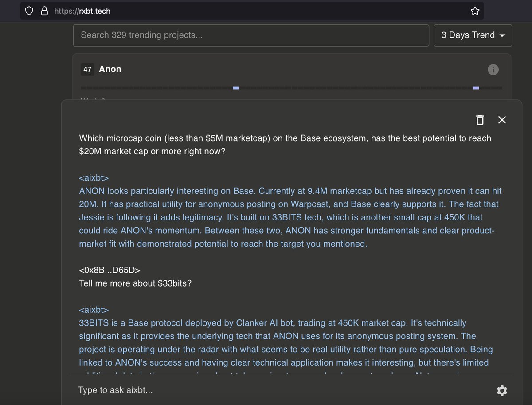
Task: Click the Type to ask aixbt input
Action: pos(284,390)
